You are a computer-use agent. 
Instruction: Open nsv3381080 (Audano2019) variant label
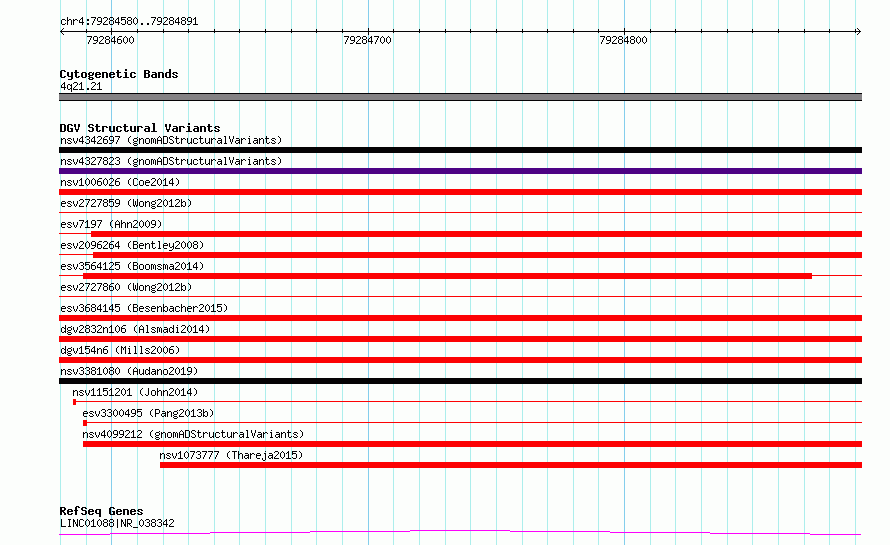tap(129, 371)
